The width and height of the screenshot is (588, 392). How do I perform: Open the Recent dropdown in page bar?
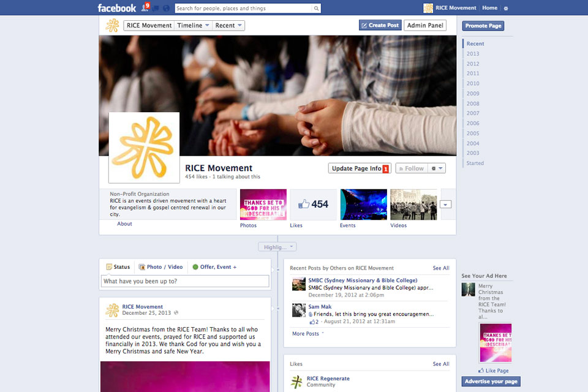tap(228, 26)
